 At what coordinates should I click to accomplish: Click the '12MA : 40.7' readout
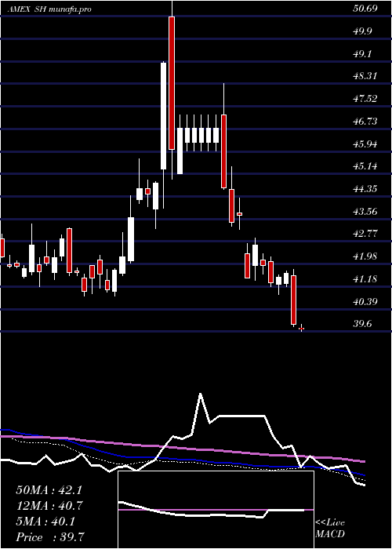click(49, 506)
